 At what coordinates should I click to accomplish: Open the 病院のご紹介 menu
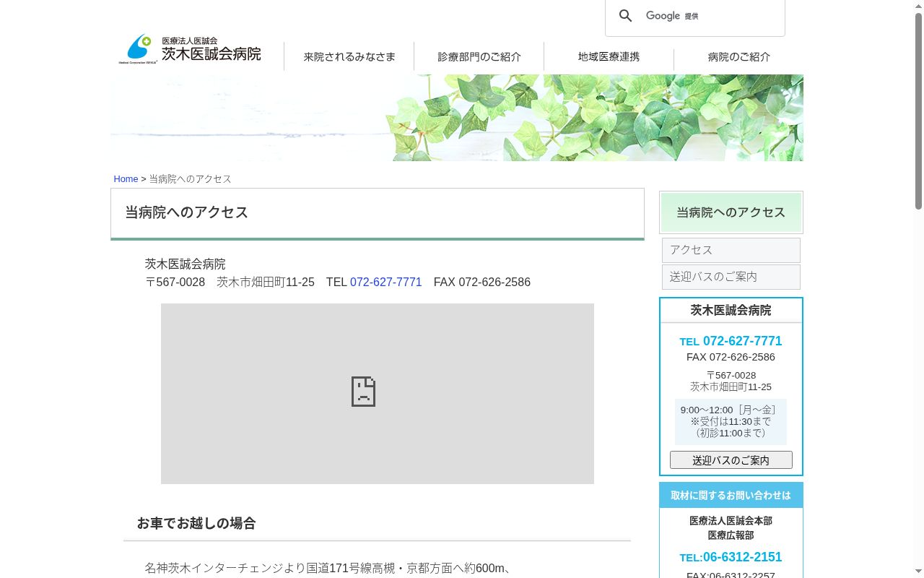pos(738,56)
